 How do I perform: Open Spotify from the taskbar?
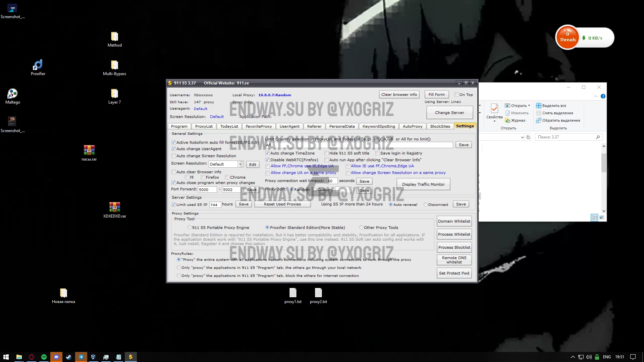pyautogui.click(x=44, y=357)
